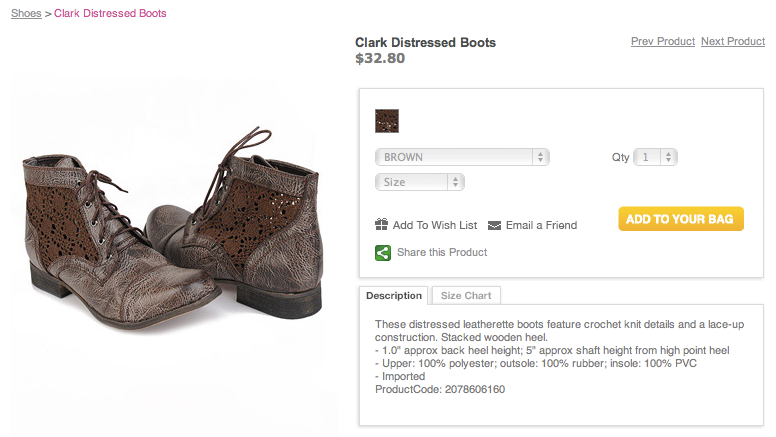
Task: Click the Clark Distressed Boots product title
Action: click(425, 42)
